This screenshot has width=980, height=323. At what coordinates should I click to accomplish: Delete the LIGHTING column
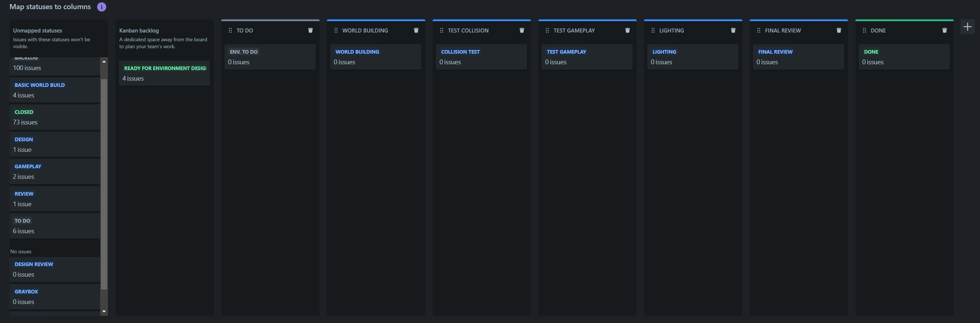tap(733, 30)
